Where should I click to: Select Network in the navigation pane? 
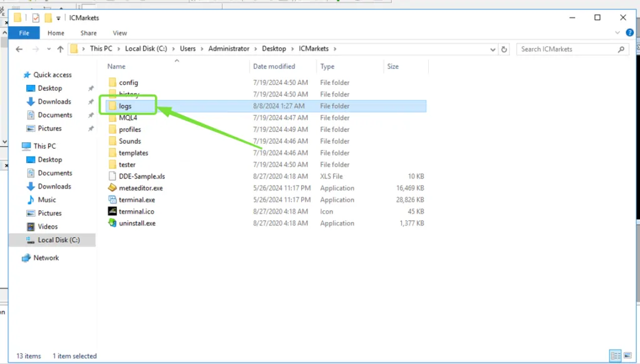coord(46,258)
